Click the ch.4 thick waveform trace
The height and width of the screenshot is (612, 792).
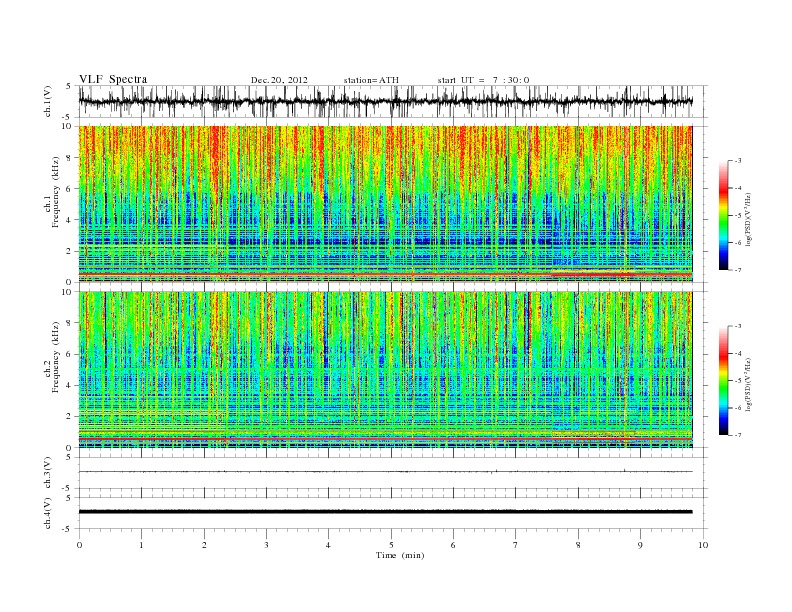[x=385, y=512]
